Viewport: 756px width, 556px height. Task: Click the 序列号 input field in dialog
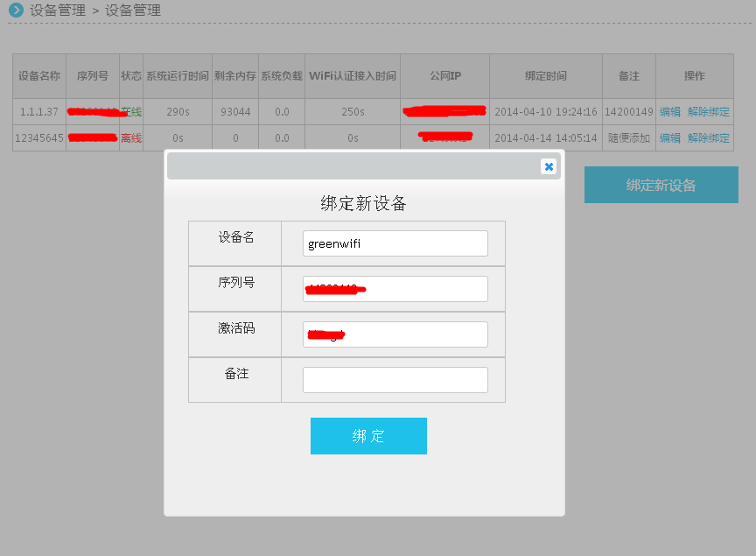pyautogui.click(x=395, y=289)
